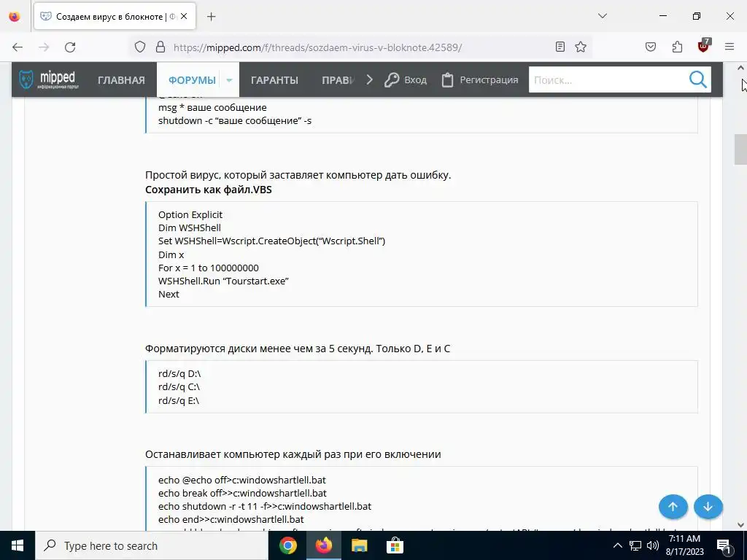Click the page vertical scrollbar thumb

click(x=740, y=149)
